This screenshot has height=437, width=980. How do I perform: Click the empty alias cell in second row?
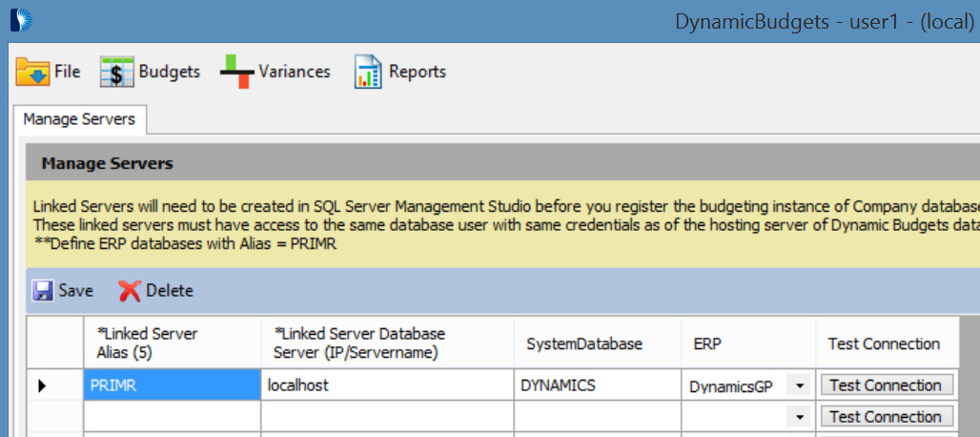pos(173,416)
